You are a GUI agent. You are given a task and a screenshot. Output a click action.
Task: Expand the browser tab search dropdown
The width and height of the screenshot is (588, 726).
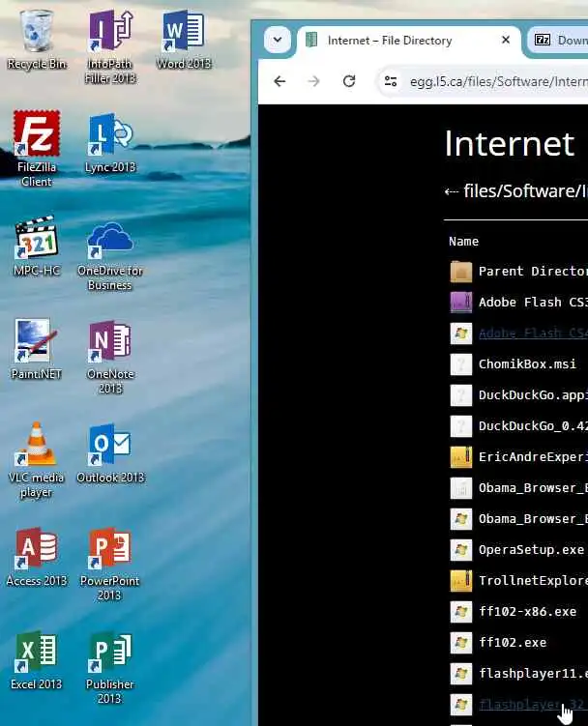[x=278, y=40]
